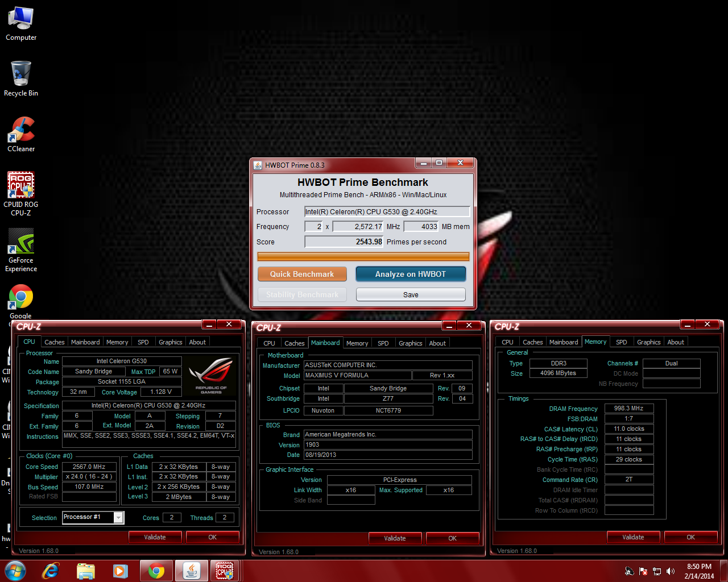728x582 pixels.
Task: Open the Windows Start menu
Action: click(x=15, y=571)
